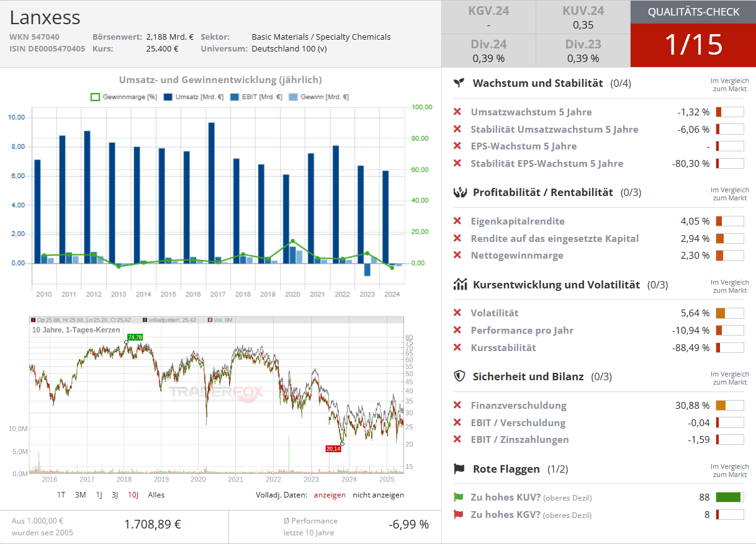Click the black flag icon beside Rote Flaggen
Viewport: 756px width, 544px height.
[459, 468]
